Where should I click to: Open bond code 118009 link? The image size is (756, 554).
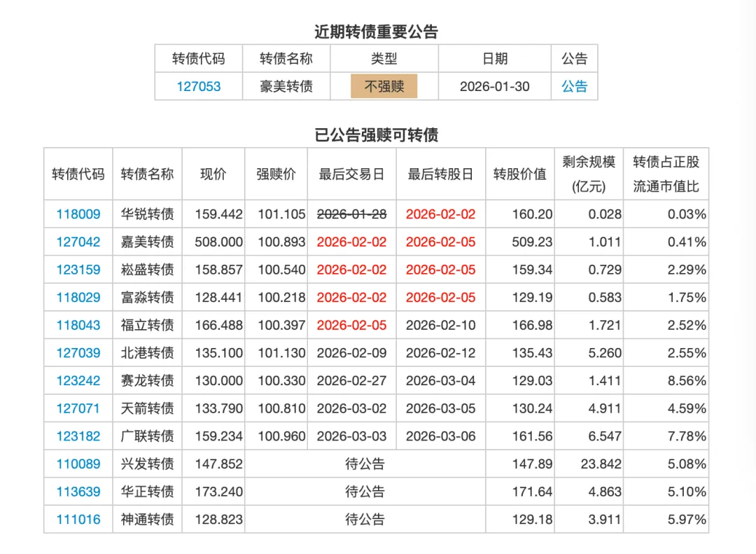pyautogui.click(x=78, y=214)
